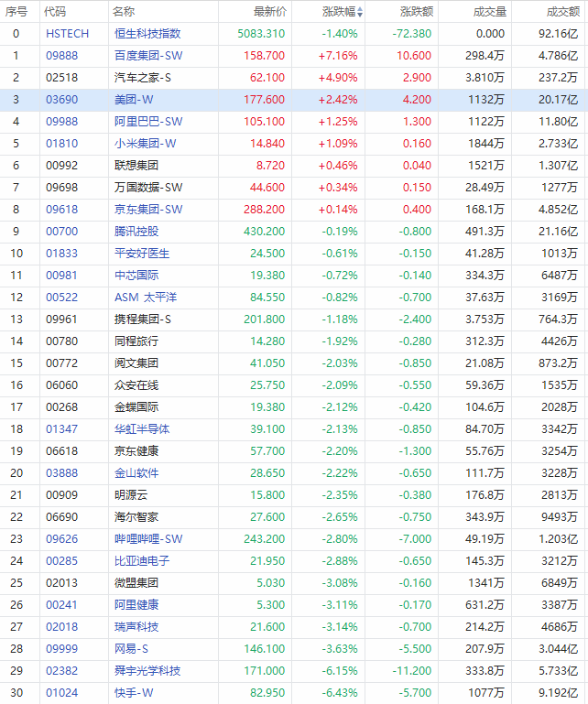
Task: Select 京东健康 row name
Action: coord(136,451)
